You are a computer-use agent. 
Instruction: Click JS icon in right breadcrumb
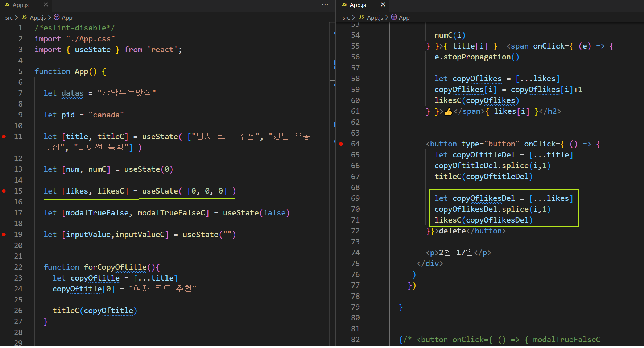click(x=362, y=17)
